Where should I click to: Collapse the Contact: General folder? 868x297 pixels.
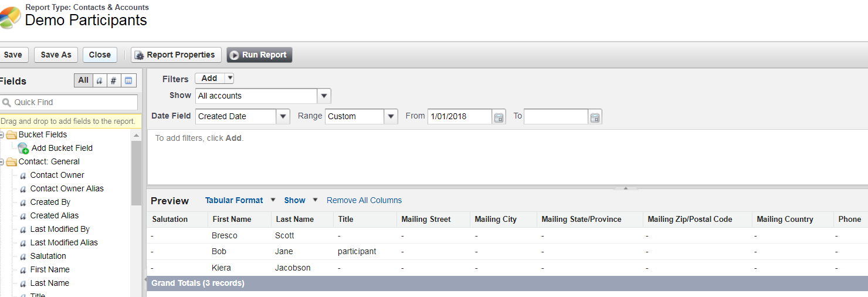click(x=2, y=162)
